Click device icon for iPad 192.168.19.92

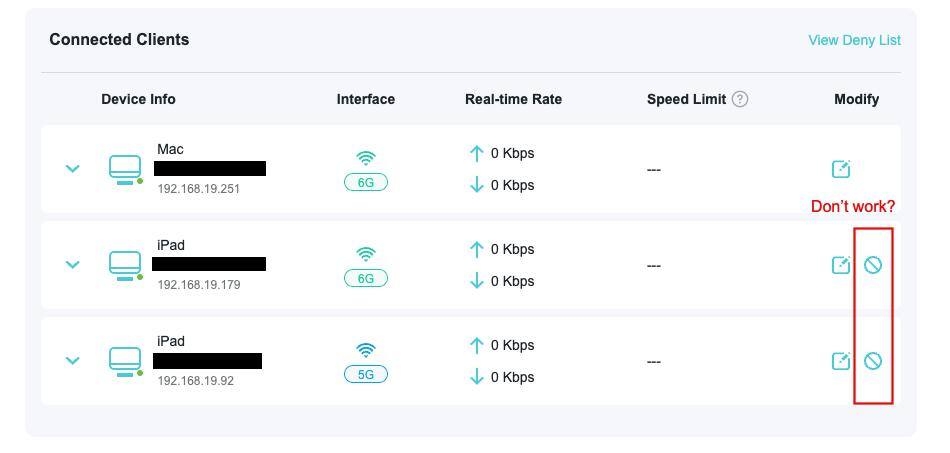[125, 361]
